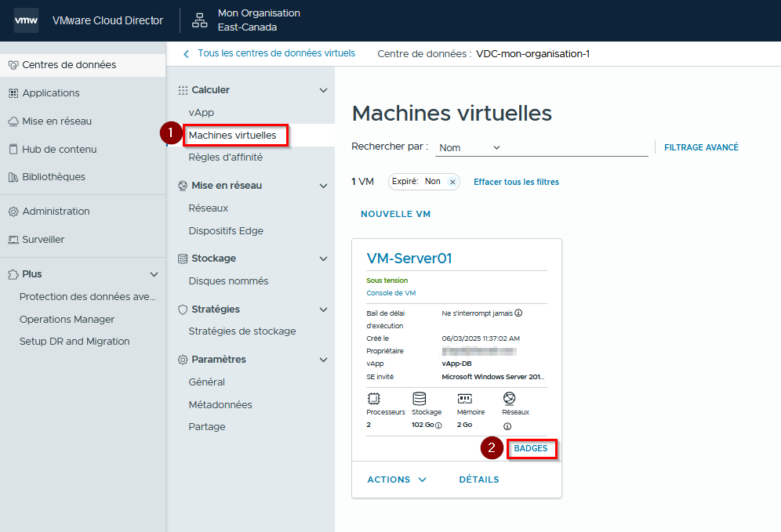
Task: Open Réseaux under Mise en réseau
Action: pyautogui.click(x=209, y=208)
